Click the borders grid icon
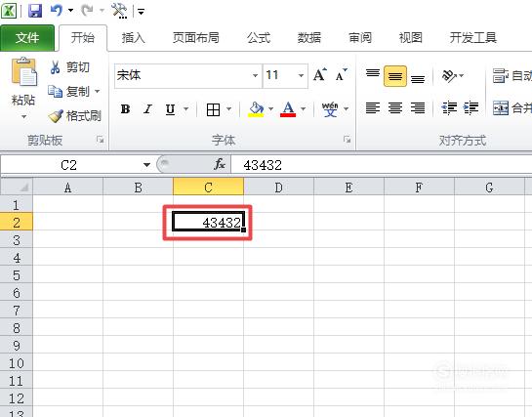 (x=213, y=109)
